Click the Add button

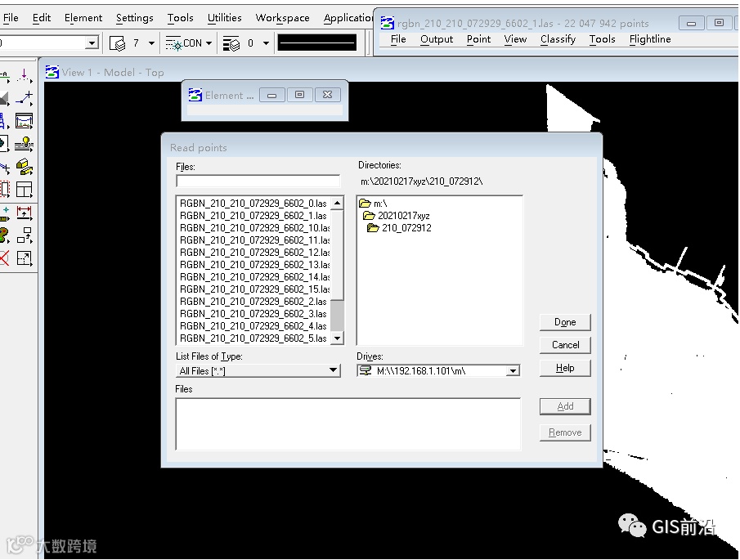(565, 406)
